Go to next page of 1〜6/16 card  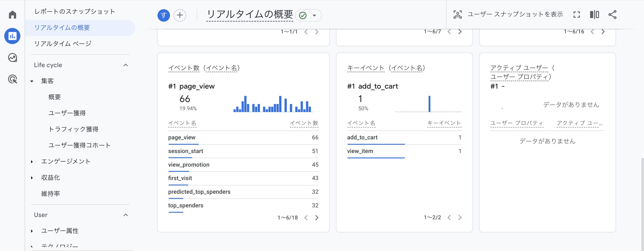point(603,32)
